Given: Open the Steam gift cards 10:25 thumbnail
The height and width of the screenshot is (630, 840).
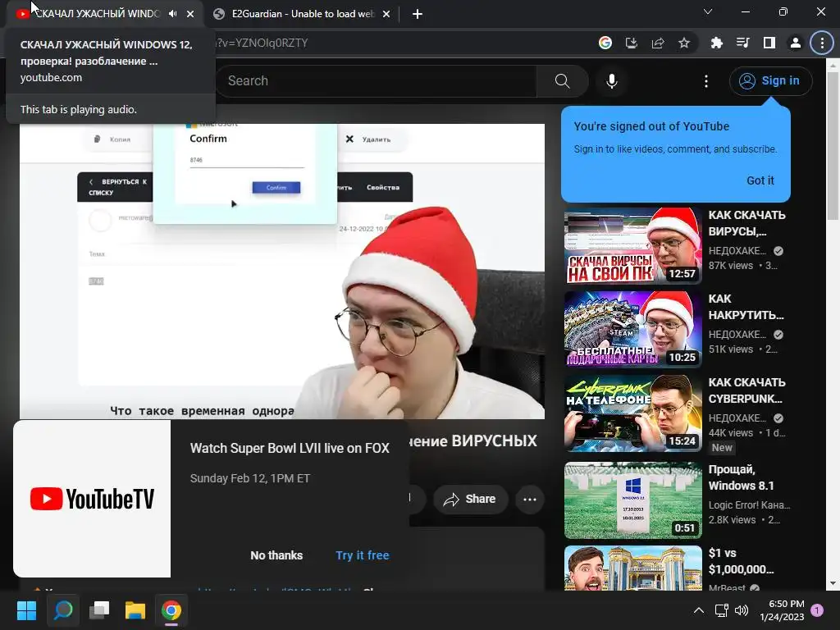Looking at the screenshot, I should [x=632, y=329].
